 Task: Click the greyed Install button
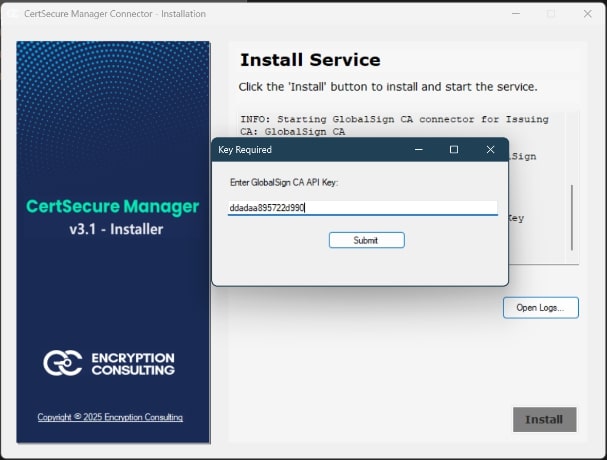(545, 419)
